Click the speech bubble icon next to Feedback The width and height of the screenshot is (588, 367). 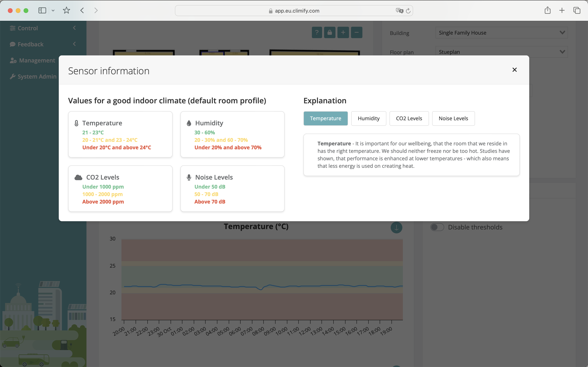pos(12,44)
